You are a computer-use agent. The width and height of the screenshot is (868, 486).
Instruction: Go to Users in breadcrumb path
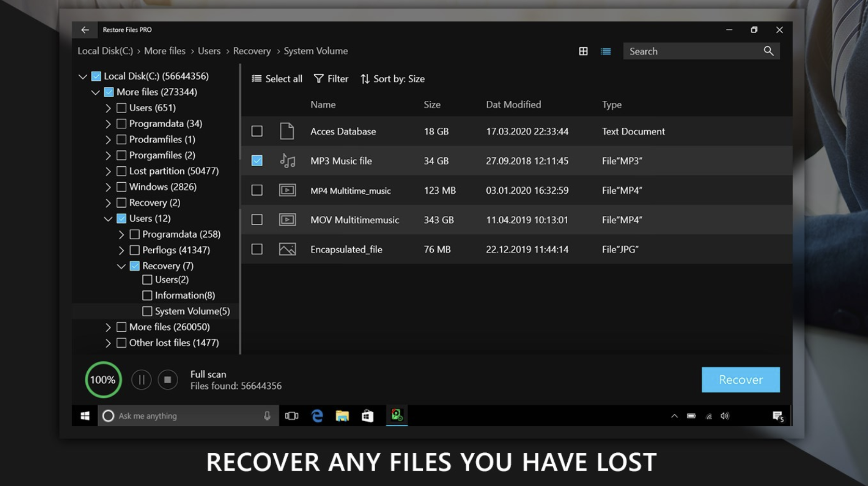[209, 51]
